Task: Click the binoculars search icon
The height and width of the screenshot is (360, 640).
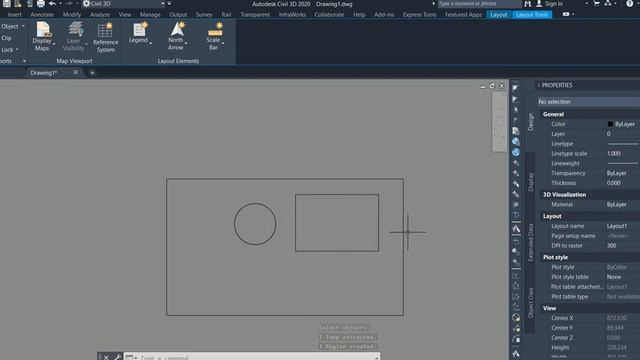Action: pyautogui.click(x=527, y=4)
